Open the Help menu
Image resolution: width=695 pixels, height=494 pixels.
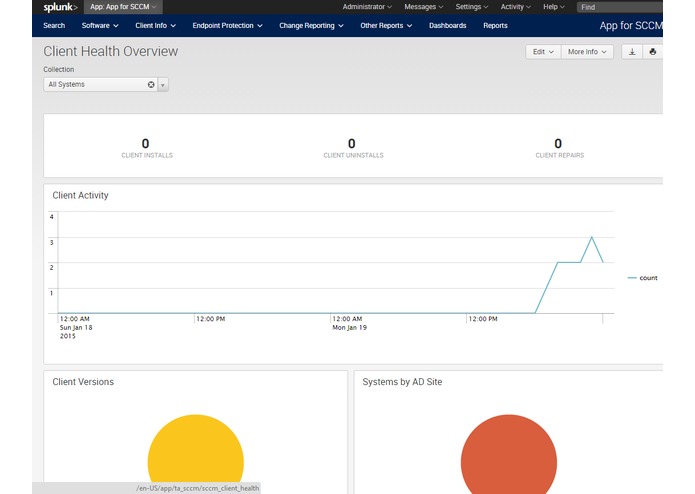(x=554, y=7)
